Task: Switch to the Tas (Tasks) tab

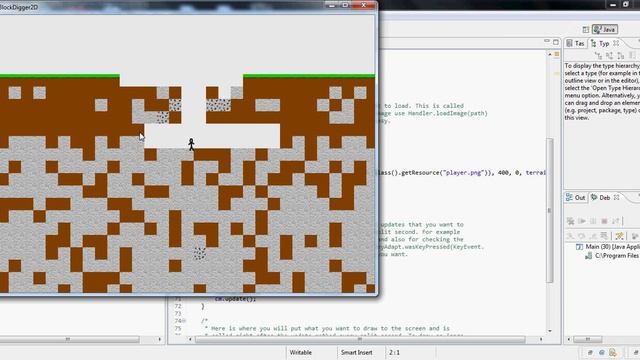Action: click(576, 43)
